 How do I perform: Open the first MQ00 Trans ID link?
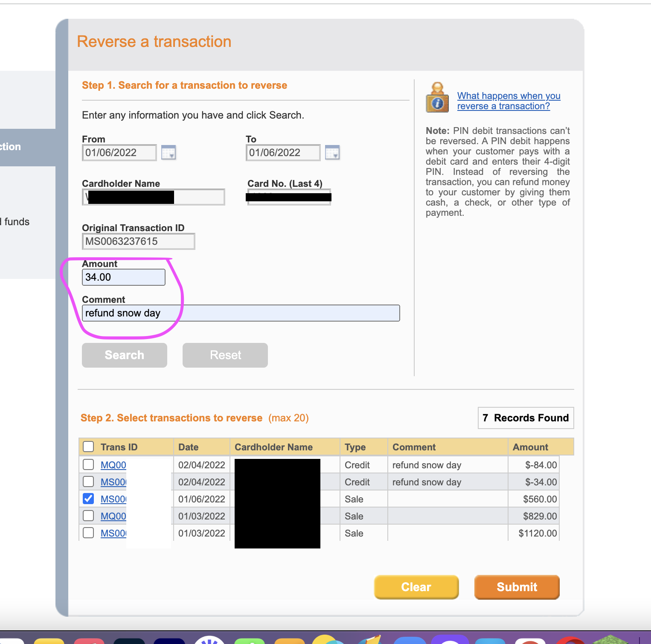pyautogui.click(x=113, y=464)
